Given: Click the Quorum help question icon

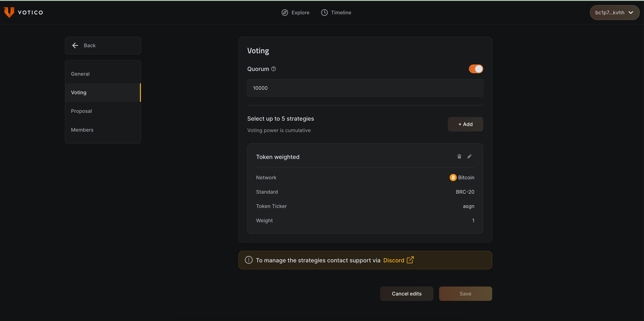Looking at the screenshot, I should (x=273, y=69).
